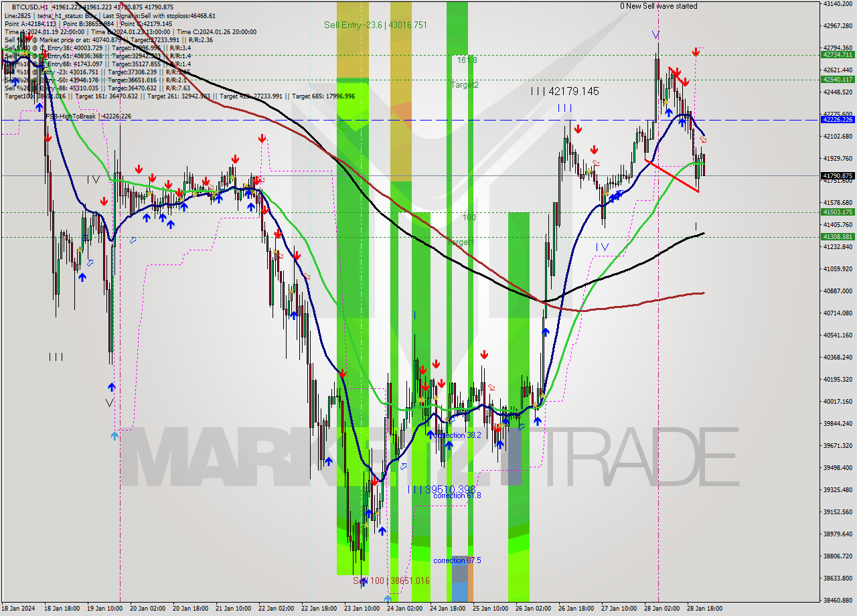Click the '25 Jan 10:00' time label
The image size is (857, 616).
point(489,609)
